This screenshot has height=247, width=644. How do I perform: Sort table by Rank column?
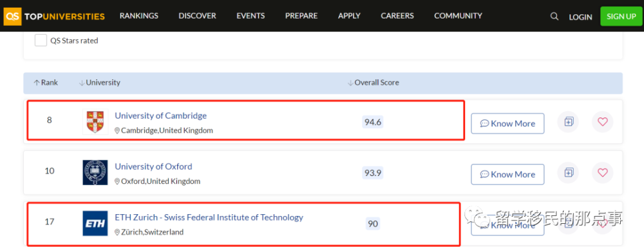[x=46, y=83]
